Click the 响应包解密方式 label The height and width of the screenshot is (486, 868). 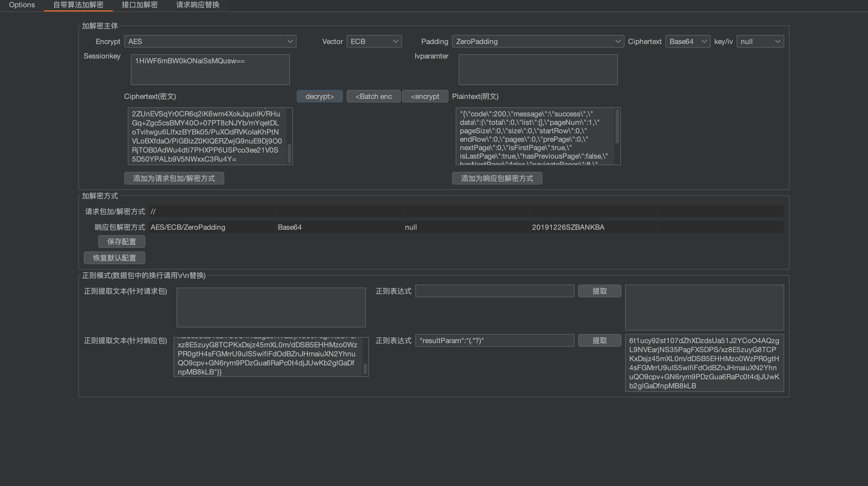[120, 227]
